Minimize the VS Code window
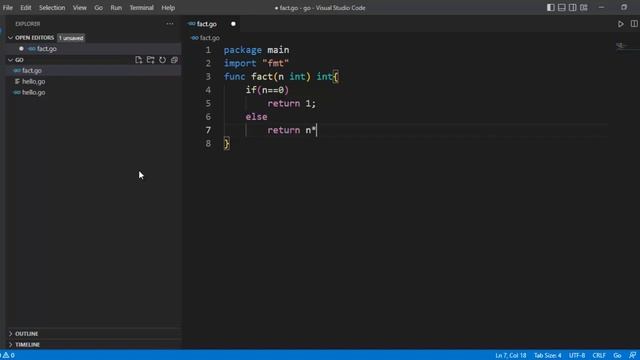This screenshot has width=640, height=360. pos(601,7)
